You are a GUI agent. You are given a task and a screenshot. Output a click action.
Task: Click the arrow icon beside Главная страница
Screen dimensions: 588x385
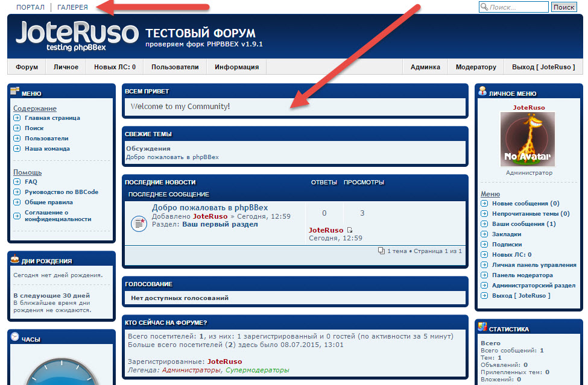pos(17,117)
